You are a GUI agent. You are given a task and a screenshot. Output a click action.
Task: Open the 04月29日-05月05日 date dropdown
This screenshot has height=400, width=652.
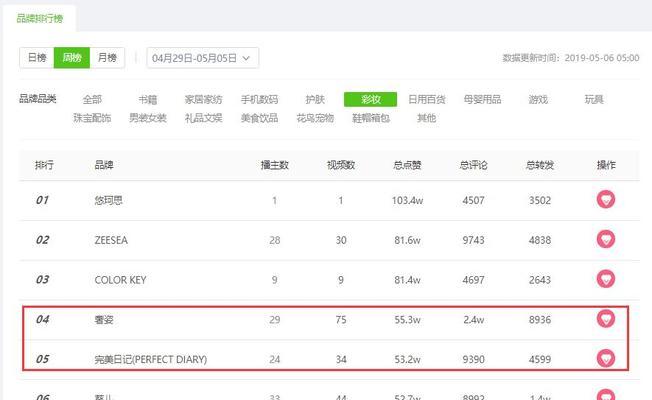pyautogui.click(x=203, y=58)
